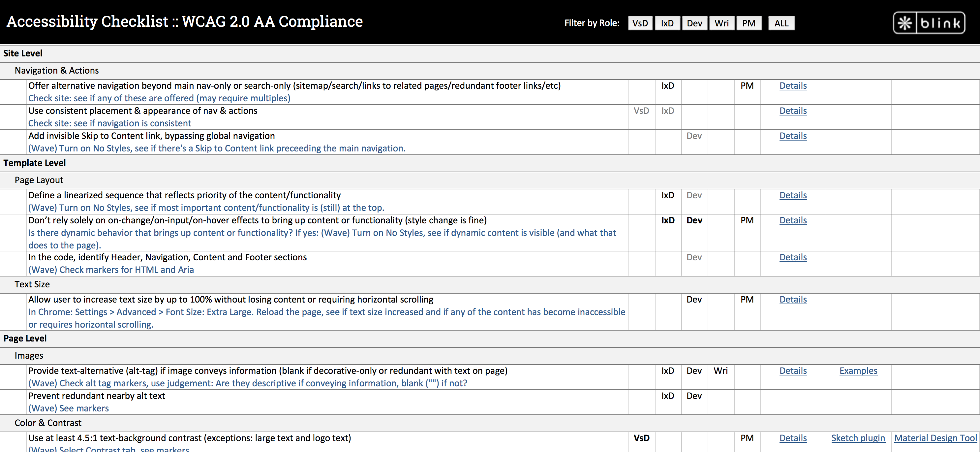Click the IxD role filter button
Viewport: 980px width, 452px height.
coord(667,22)
